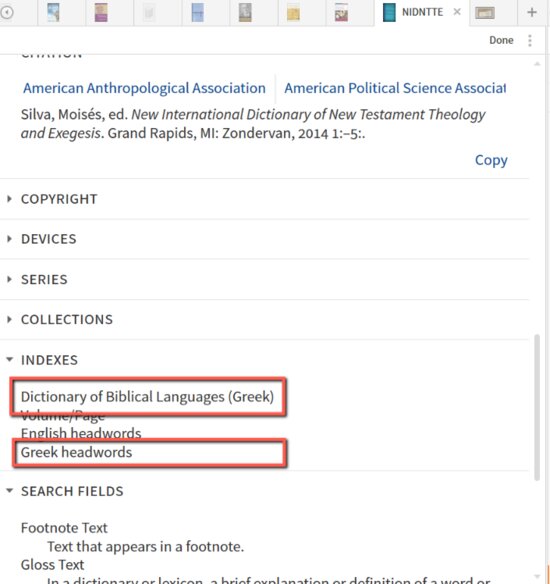
Task: Open the tab after NIDNTTE with tan icon
Action: click(x=485, y=13)
